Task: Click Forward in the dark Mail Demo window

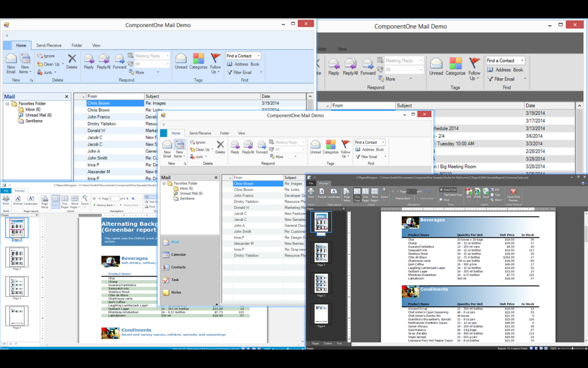Action: [367, 67]
